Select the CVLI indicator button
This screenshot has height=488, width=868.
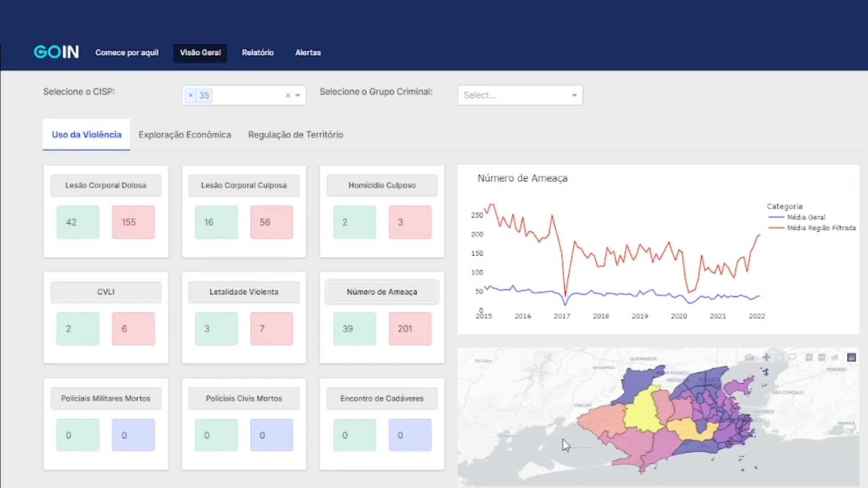[x=106, y=292]
